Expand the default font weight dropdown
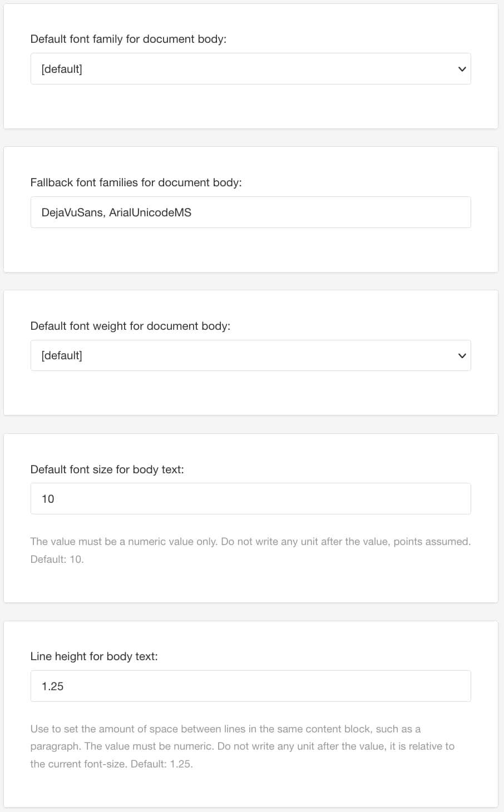This screenshot has width=504, height=812. tap(250, 355)
